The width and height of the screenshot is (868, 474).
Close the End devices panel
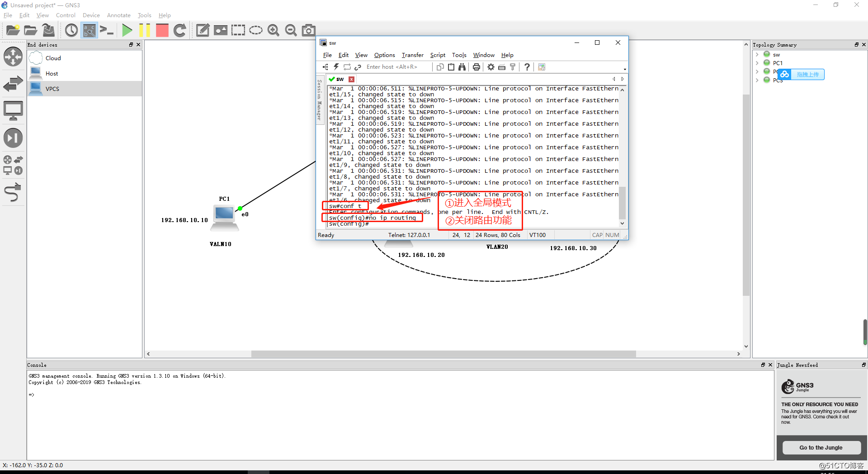(x=138, y=45)
